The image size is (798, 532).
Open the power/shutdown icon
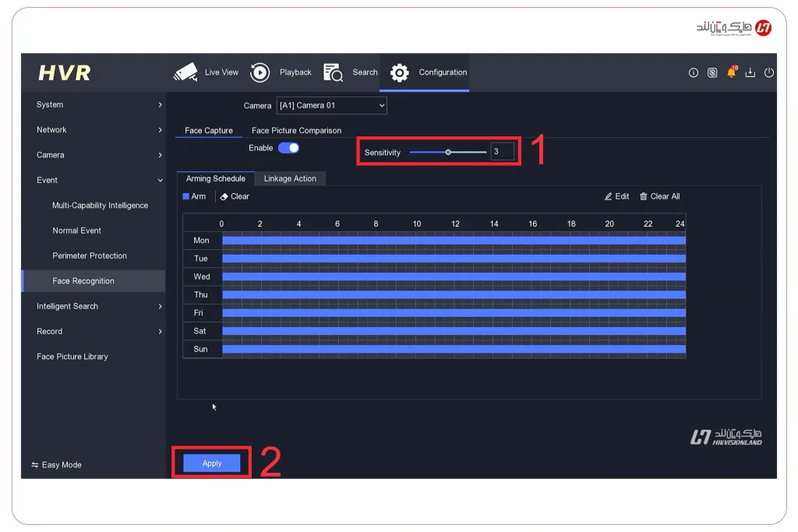click(769, 72)
